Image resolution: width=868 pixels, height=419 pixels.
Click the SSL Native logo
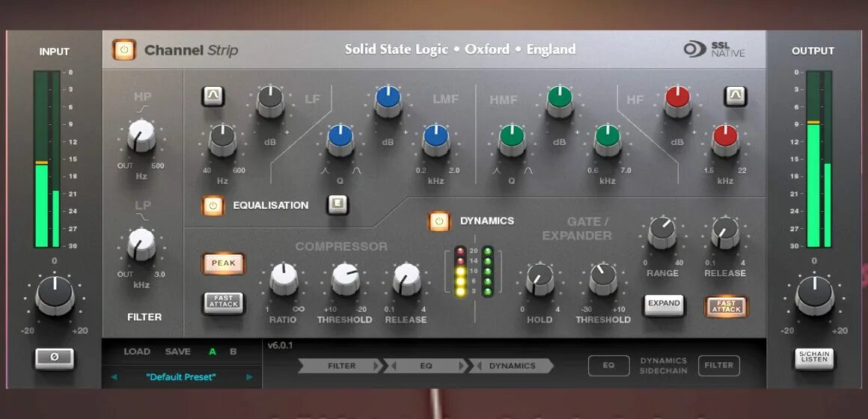[714, 49]
